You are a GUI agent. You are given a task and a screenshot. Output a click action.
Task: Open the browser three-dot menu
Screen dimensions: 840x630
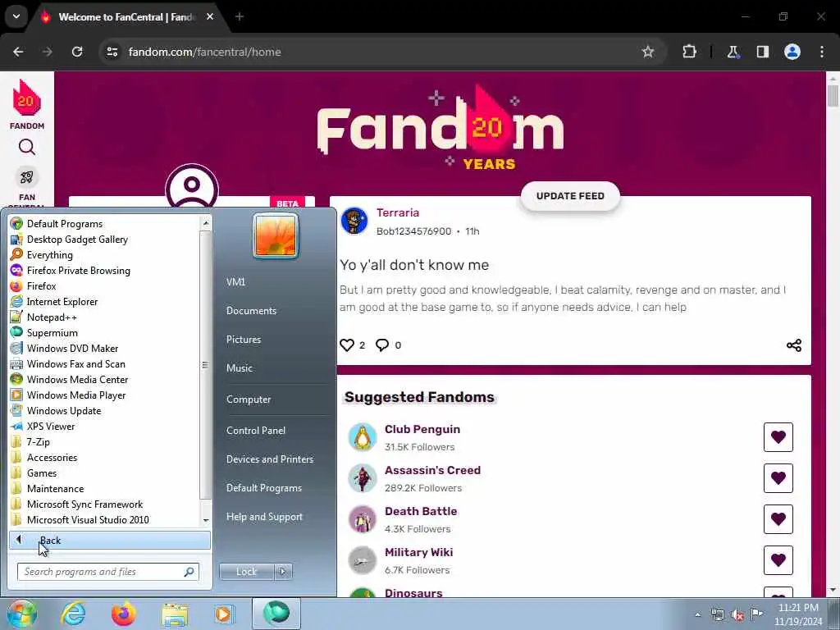[x=822, y=52]
